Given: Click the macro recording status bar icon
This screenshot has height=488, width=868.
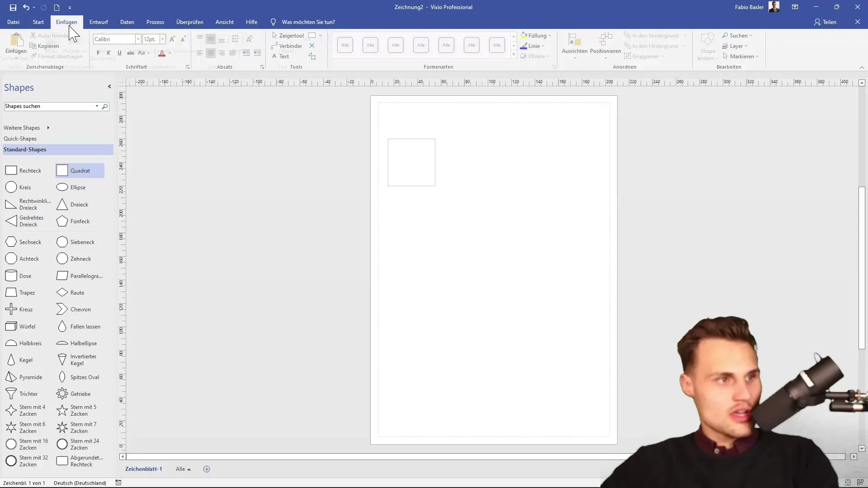Looking at the screenshot, I should (118, 483).
